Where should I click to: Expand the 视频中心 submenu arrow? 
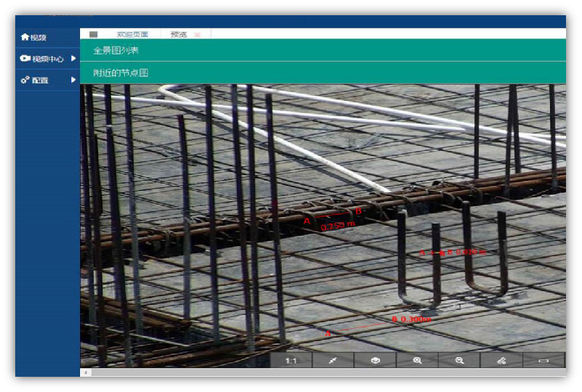click(x=73, y=58)
